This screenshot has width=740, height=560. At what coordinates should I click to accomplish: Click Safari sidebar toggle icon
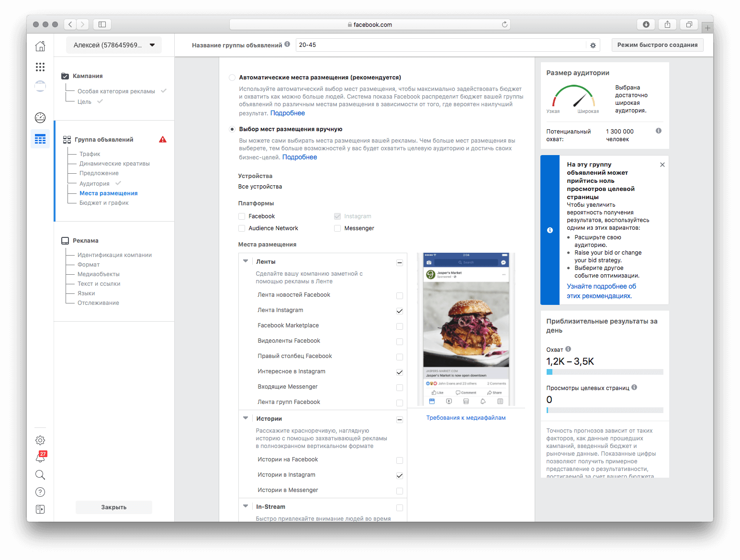(x=102, y=24)
